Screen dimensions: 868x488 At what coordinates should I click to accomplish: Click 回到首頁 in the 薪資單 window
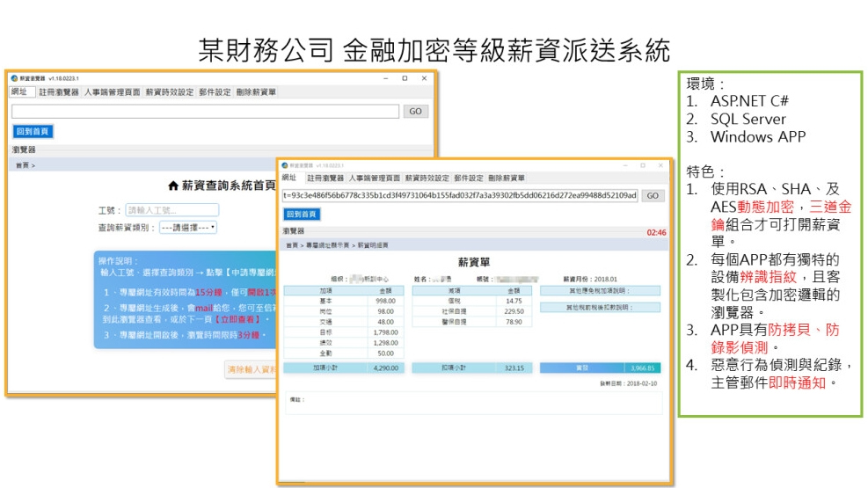(302, 214)
